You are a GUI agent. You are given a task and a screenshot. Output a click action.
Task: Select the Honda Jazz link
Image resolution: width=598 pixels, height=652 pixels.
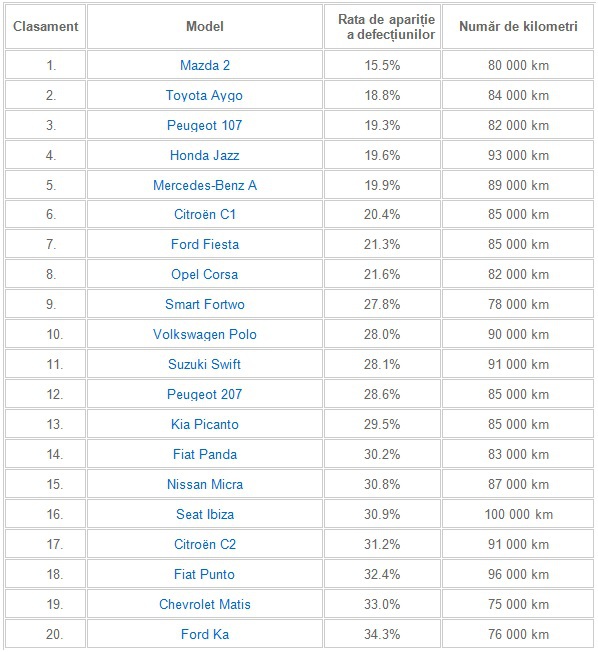[205, 155]
